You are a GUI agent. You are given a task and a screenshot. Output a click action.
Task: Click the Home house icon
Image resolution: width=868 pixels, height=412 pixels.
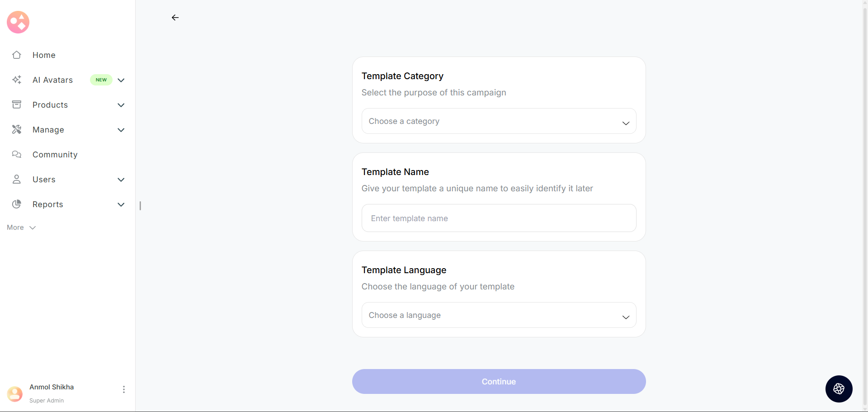coord(17,55)
